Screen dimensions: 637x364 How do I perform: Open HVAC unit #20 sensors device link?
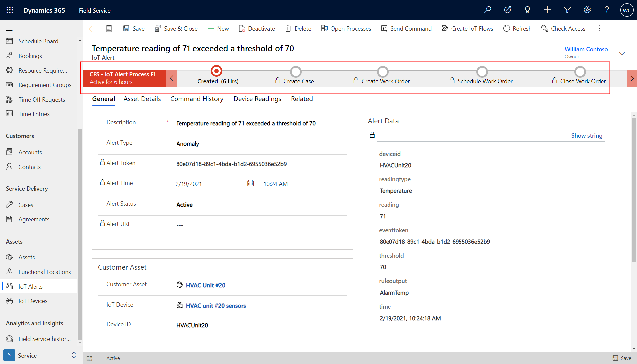coord(215,305)
